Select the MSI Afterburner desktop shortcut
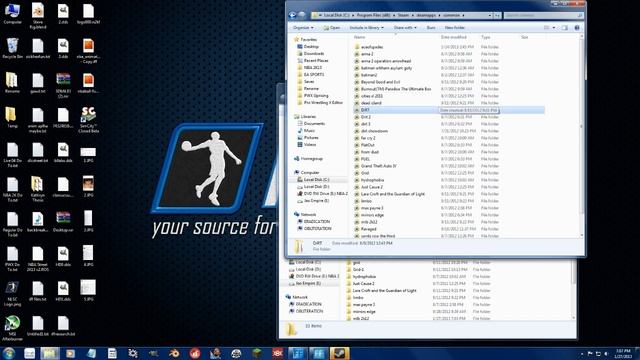640x360 pixels. 12,328
